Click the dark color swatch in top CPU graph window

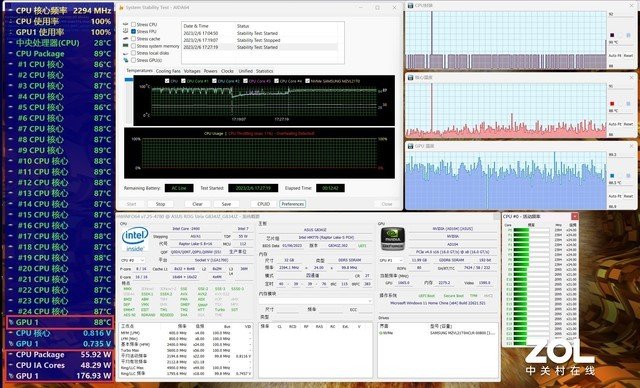(612, 35)
